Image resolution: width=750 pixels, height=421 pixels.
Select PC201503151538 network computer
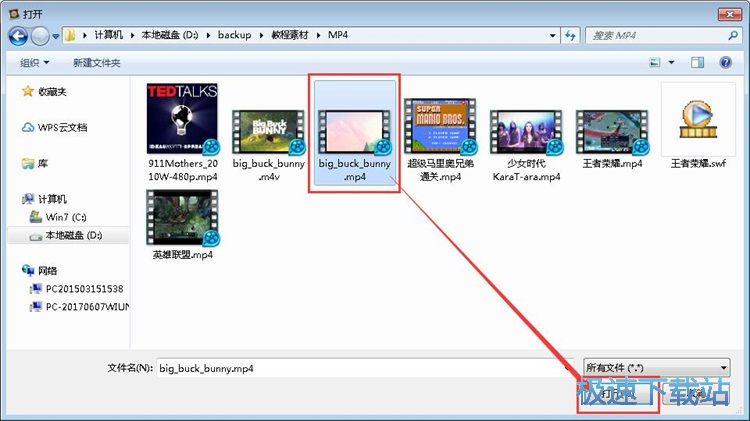pyautogui.click(x=84, y=289)
